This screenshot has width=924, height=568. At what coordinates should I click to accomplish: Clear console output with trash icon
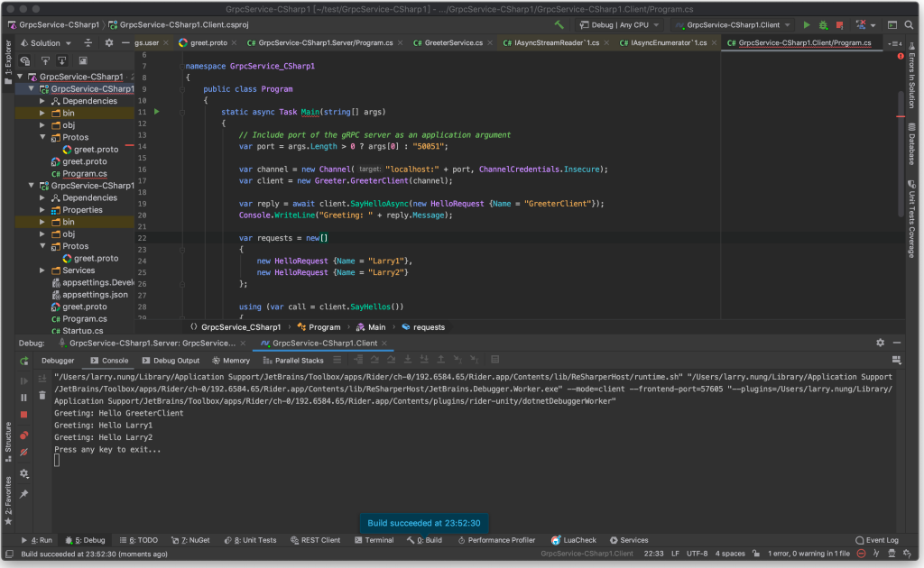click(42, 396)
